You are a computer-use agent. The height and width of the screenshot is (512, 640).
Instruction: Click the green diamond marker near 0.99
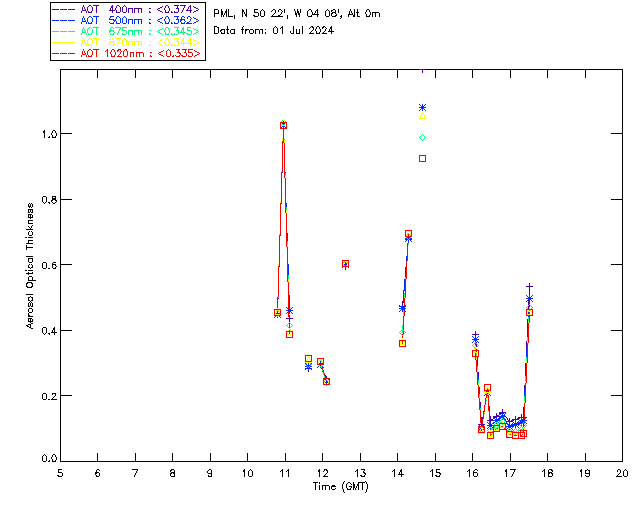(x=422, y=138)
